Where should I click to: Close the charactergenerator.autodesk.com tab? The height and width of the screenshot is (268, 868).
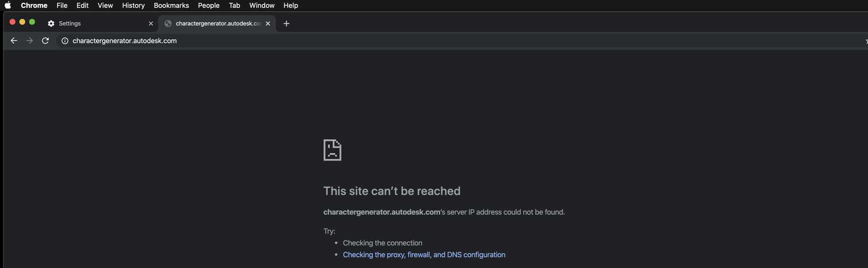click(268, 24)
